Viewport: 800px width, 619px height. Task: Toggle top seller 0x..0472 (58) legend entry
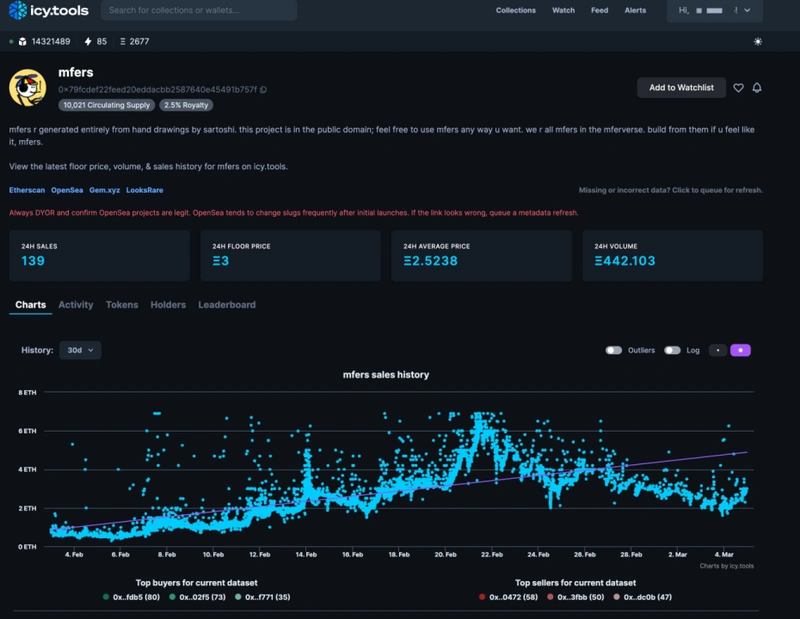[508, 597]
